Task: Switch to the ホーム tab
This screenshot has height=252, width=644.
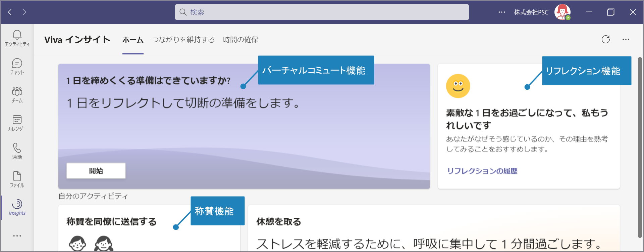Action: pyautogui.click(x=133, y=40)
